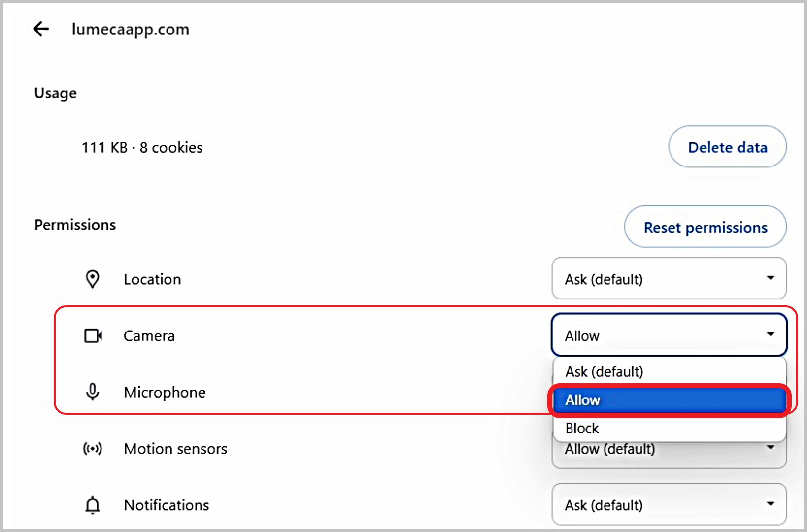Collapse the Camera permission dropdown

click(669, 335)
